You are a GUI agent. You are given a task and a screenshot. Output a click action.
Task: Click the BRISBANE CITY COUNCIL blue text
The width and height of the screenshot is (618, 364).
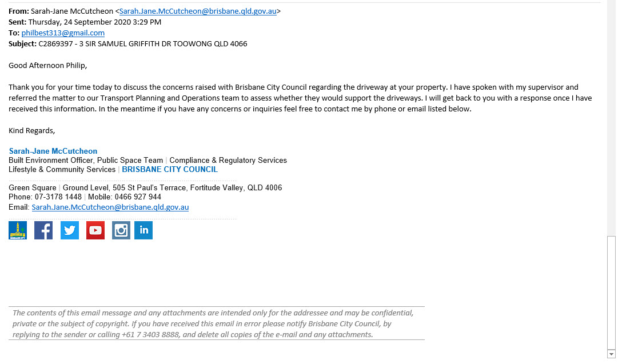(x=170, y=169)
